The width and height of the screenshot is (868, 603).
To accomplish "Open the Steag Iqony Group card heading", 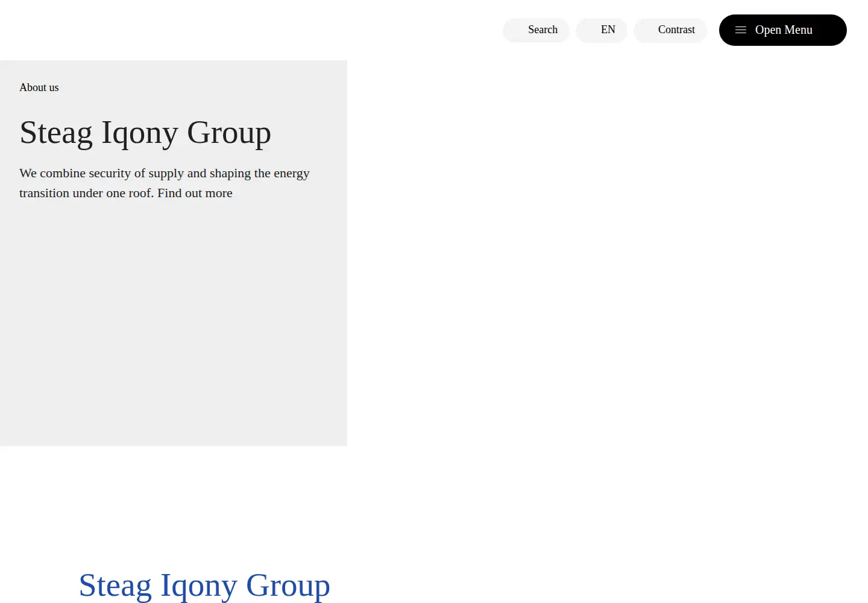I will 145,133.
